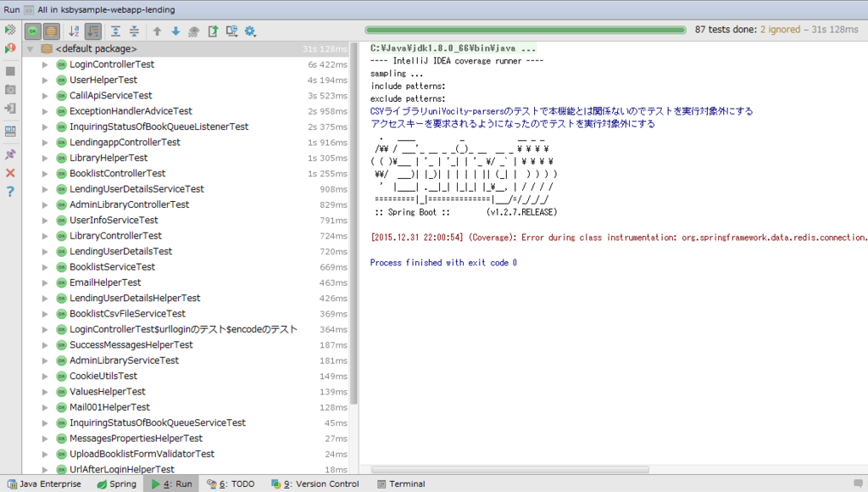Toggle Sort Alphabetically option
The width and height of the screenshot is (868, 492).
point(75,31)
